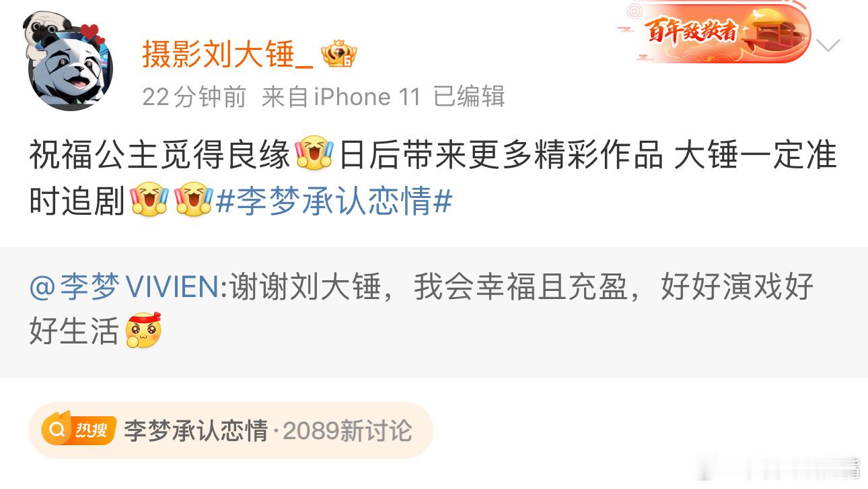Tap the laughing emoji after 良缘
Image resolution: width=868 pixels, height=489 pixels.
pos(314,154)
